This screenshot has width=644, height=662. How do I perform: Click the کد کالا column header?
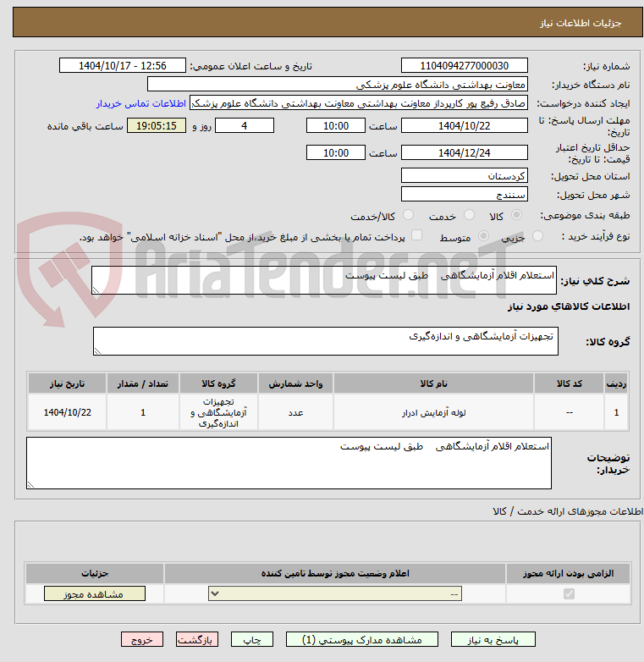coord(569,383)
